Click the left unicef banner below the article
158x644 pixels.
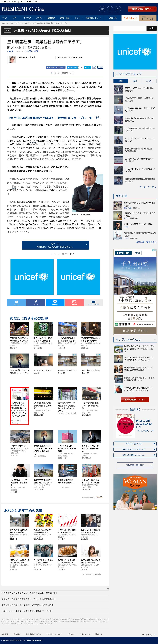click(32, 277)
